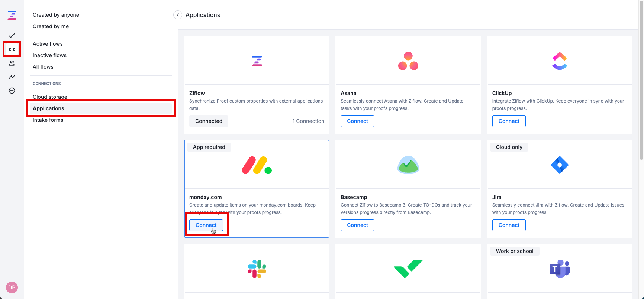
Task: Open the analytics chart icon
Action: click(12, 77)
